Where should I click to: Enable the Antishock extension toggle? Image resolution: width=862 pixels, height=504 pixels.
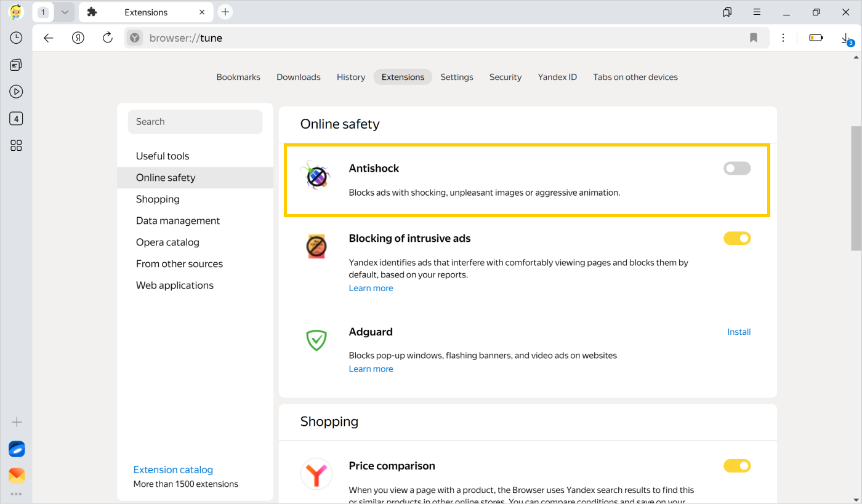point(737,168)
